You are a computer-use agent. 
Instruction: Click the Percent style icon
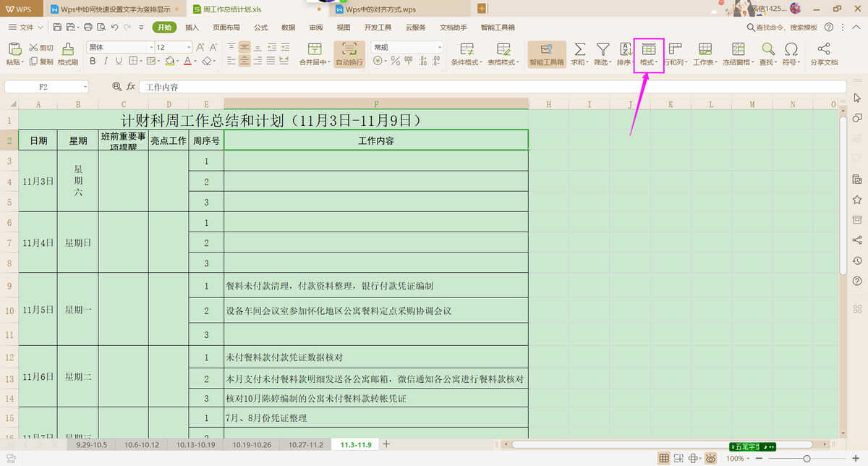click(396, 62)
